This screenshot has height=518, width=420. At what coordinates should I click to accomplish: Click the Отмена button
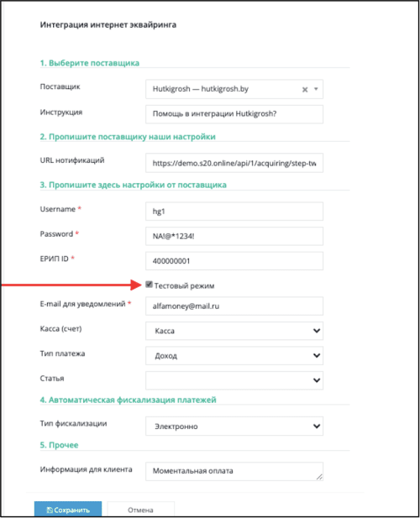pos(140,510)
